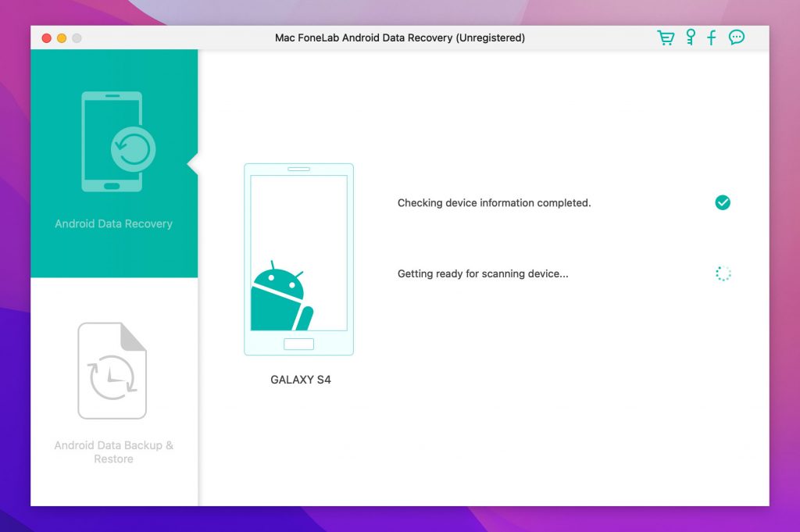Open feedback using the speech bubble icon
The width and height of the screenshot is (800, 532).
point(735,37)
